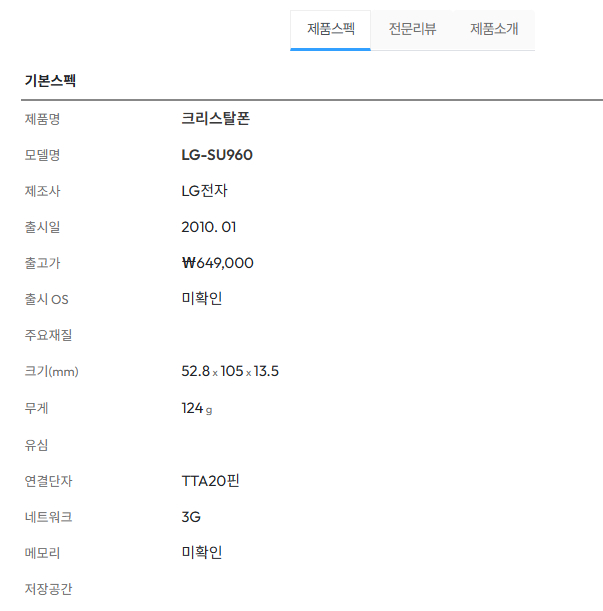Click the 미확인 value beside 출시 OS
This screenshot has height=611, width=603.
[x=202, y=298]
